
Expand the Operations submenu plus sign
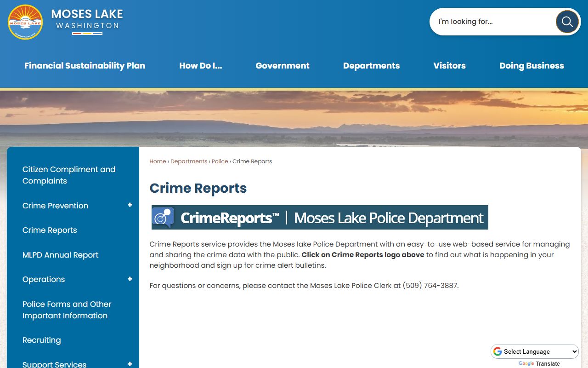pyautogui.click(x=130, y=279)
